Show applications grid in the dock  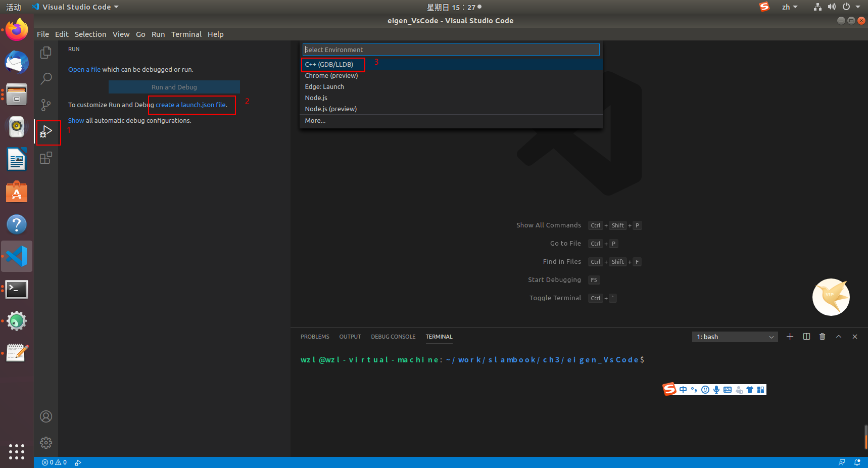pyautogui.click(x=17, y=451)
